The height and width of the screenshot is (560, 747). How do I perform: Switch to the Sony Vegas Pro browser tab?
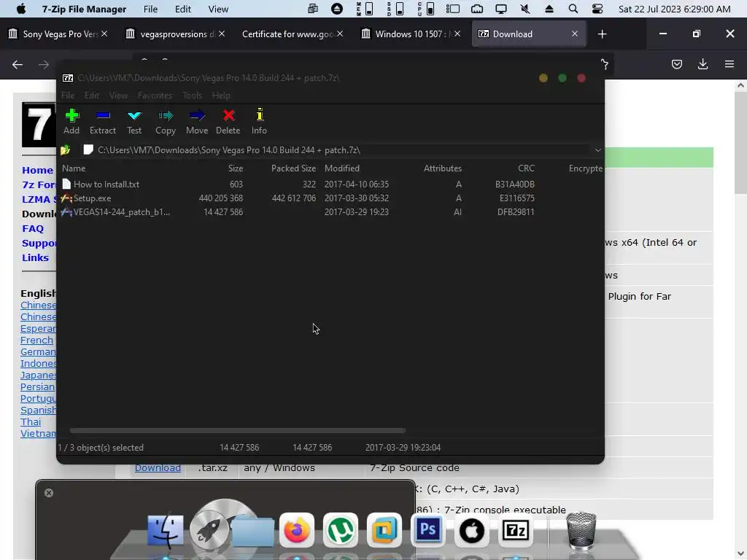pyautogui.click(x=57, y=34)
